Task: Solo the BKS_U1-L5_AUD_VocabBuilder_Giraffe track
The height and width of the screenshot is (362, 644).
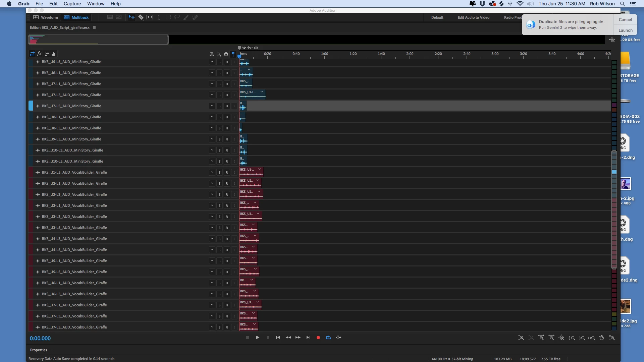Action: (x=219, y=172)
